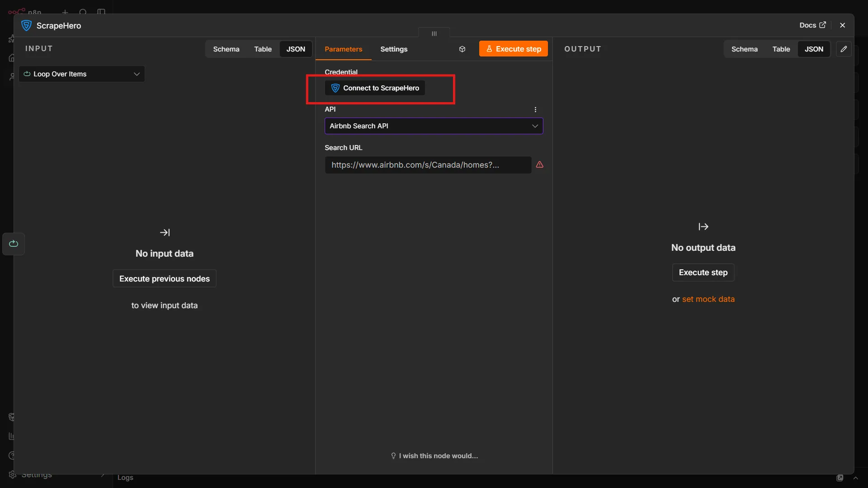
Task: Click I wish this node would link
Action: (x=434, y=456)
